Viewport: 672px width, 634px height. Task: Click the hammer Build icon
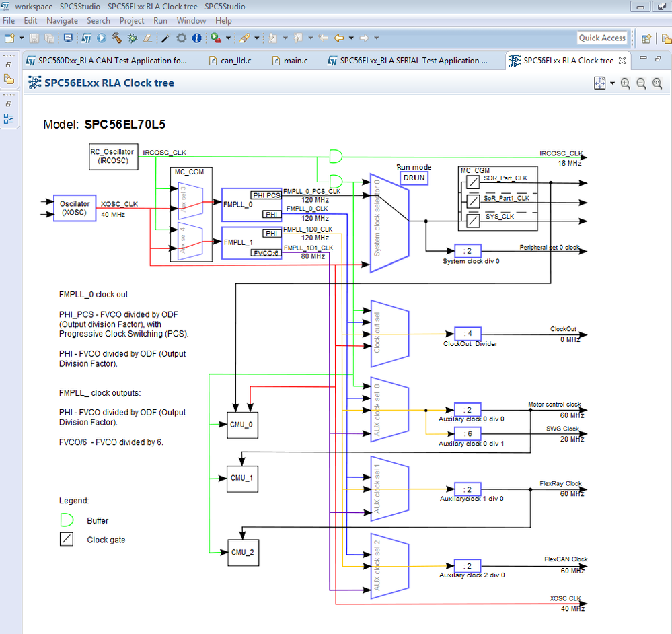pyautogui.click(x=116, y=38)
